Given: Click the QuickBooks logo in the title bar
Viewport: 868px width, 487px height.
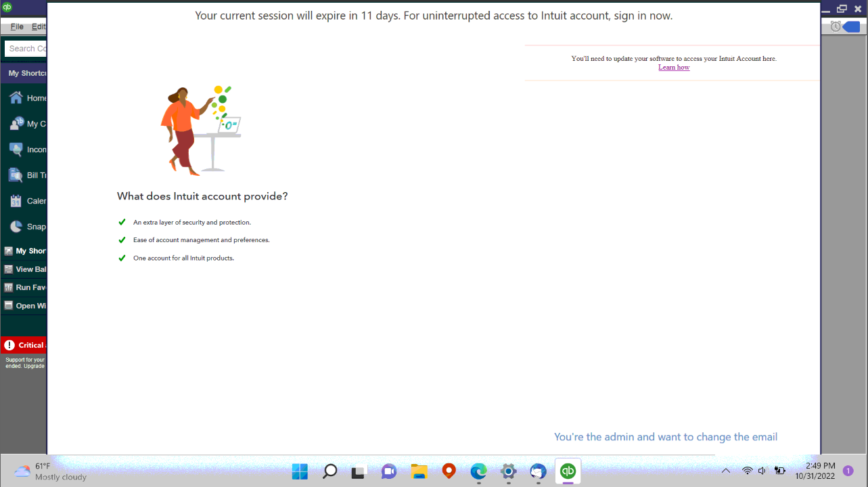Looking at the screenshot, I should tap(7, 7).
